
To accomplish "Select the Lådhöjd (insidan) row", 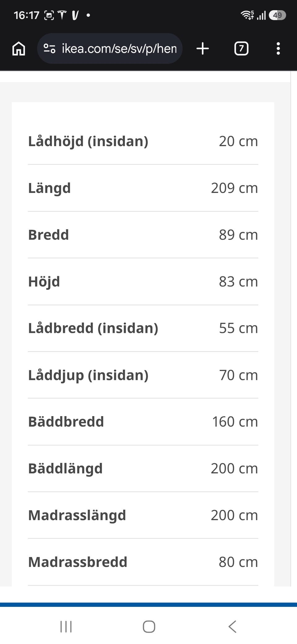I will (x=143, y=141).
